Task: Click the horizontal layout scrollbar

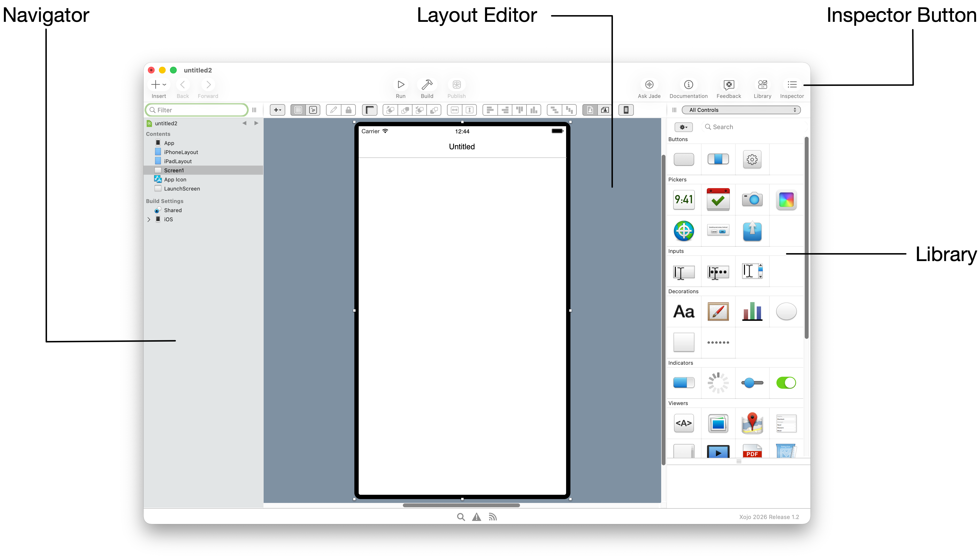Action: (x=461, y=505)
